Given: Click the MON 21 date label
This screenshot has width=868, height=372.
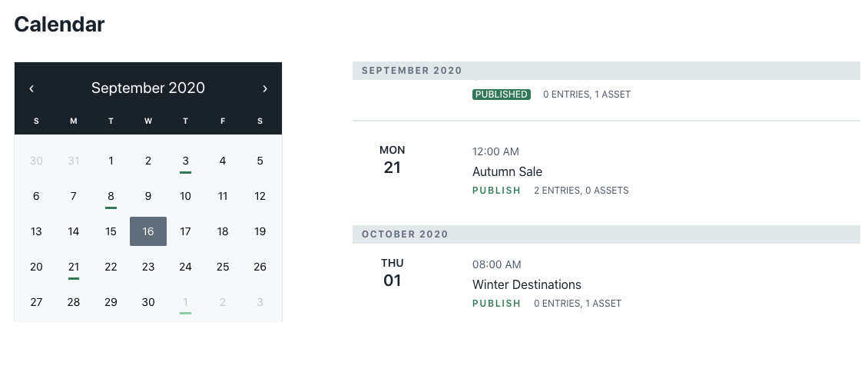Looking at the screenshot, I should tap(393, 160).
